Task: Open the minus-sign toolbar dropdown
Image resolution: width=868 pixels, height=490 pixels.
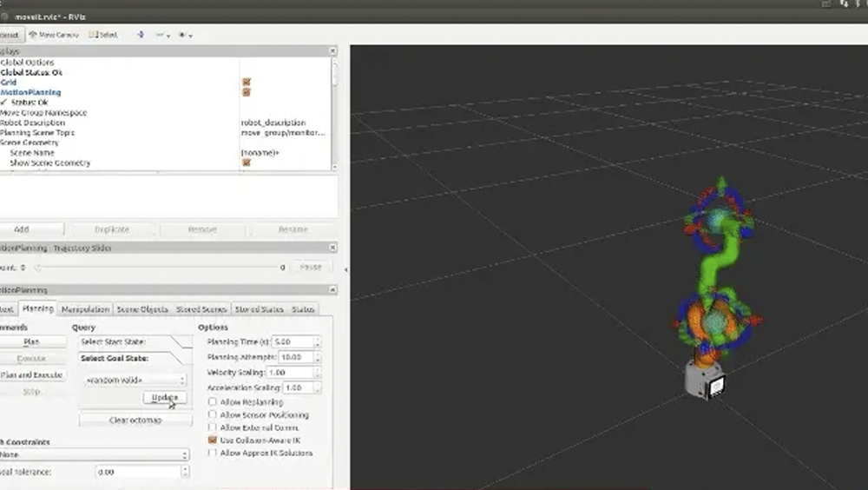Action: pyautogui.click(x=163, y=35)
